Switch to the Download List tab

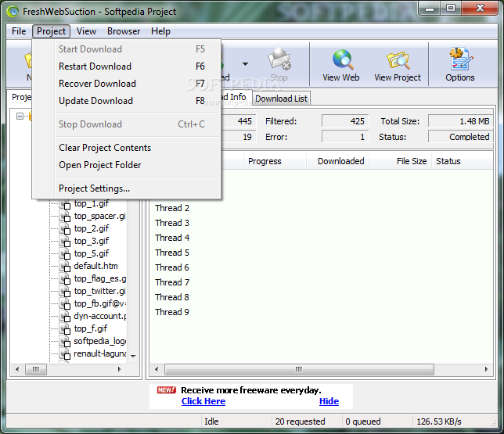pyautogui.click(x=282, y=99)
